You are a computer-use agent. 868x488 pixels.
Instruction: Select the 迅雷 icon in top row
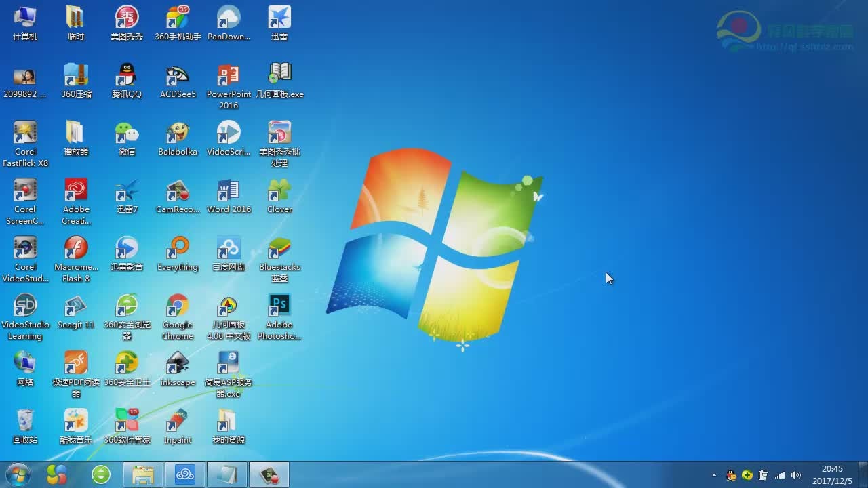(x=279, y=24)
